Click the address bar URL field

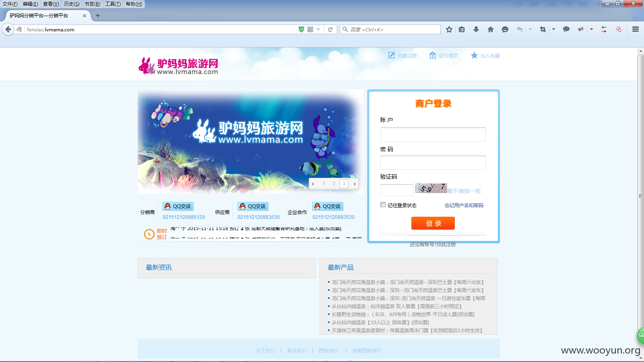(161, 29)
